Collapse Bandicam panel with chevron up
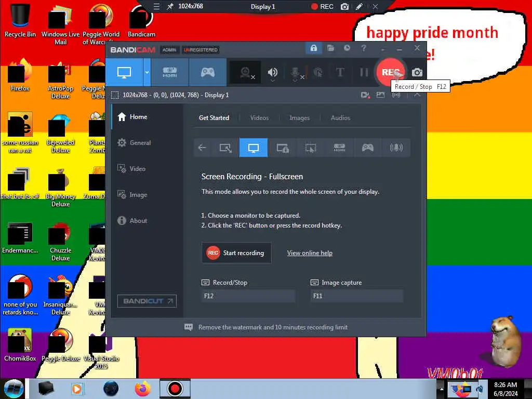 click(417, 95)
